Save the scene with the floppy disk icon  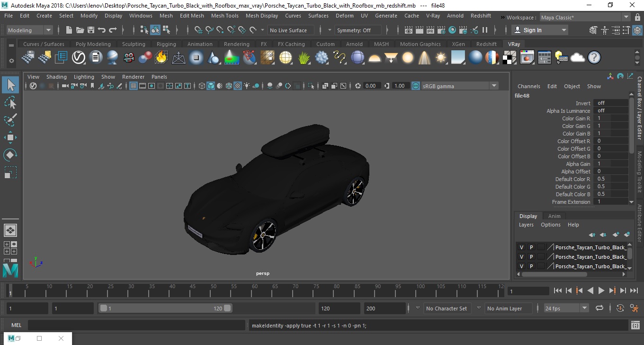(x=90, y=30)
